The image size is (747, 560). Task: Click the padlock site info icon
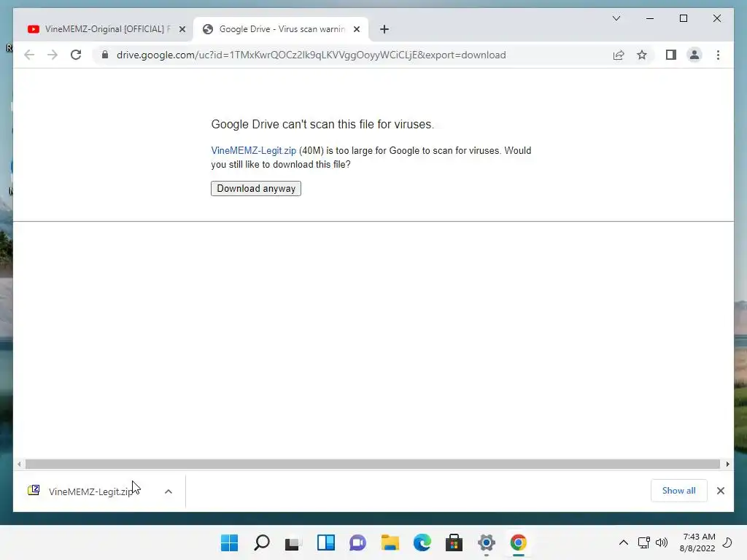[105, 55]
